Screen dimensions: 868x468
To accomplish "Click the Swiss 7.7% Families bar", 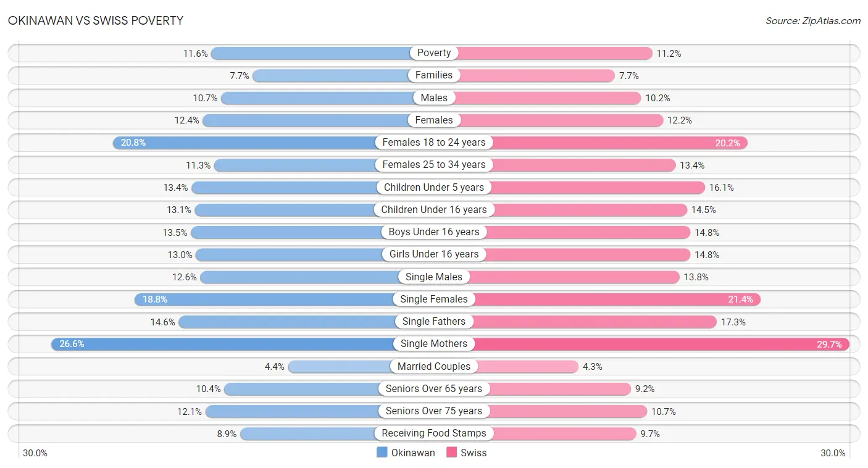I will 525,75.
